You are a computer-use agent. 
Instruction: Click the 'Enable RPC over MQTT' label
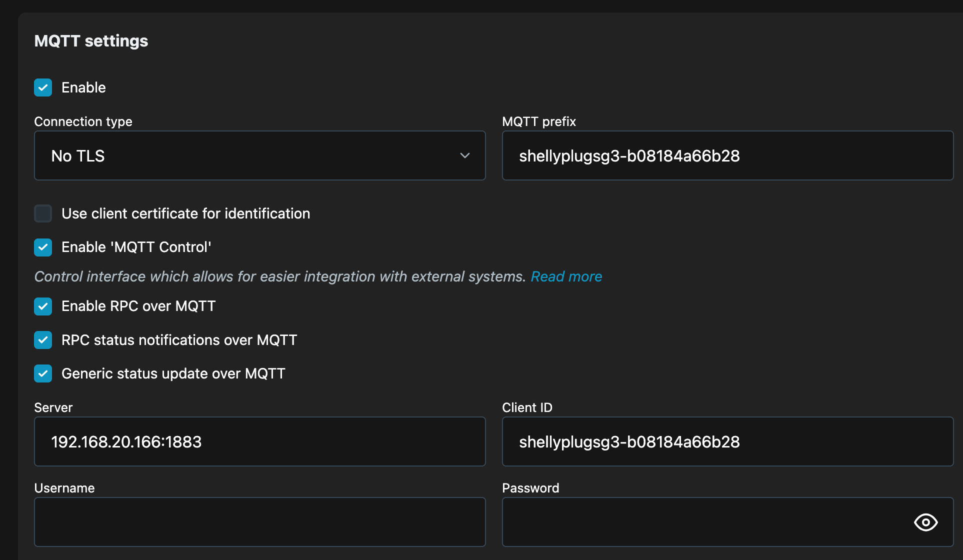138,306
